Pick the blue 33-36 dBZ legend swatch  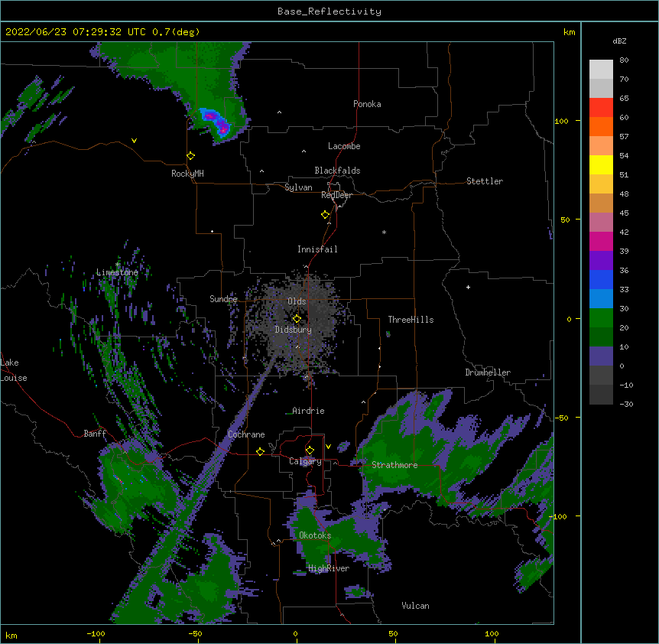click(x=601, y=279)
